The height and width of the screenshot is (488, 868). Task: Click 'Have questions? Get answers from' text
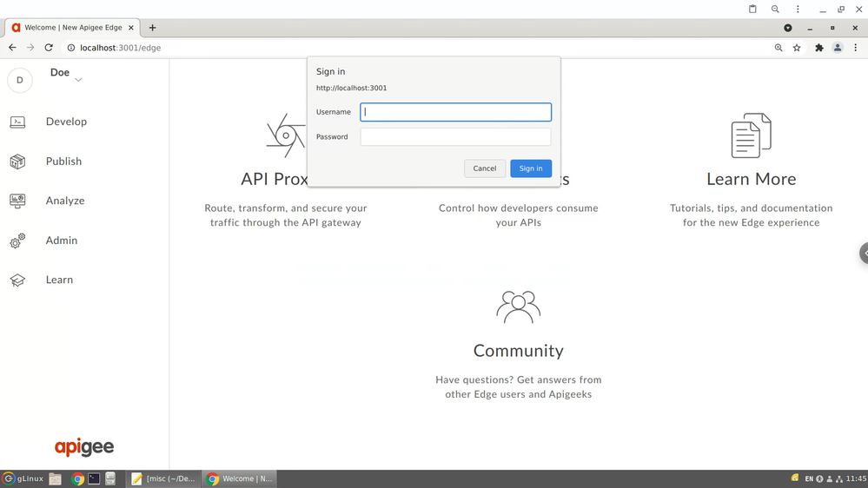click(518, 379)
